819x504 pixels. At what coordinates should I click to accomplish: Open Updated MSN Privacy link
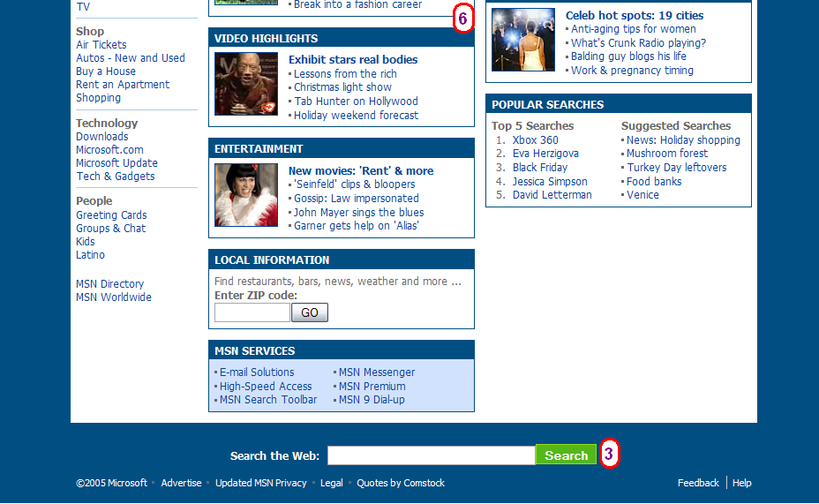pyautogui.click(x=260, y=483)
